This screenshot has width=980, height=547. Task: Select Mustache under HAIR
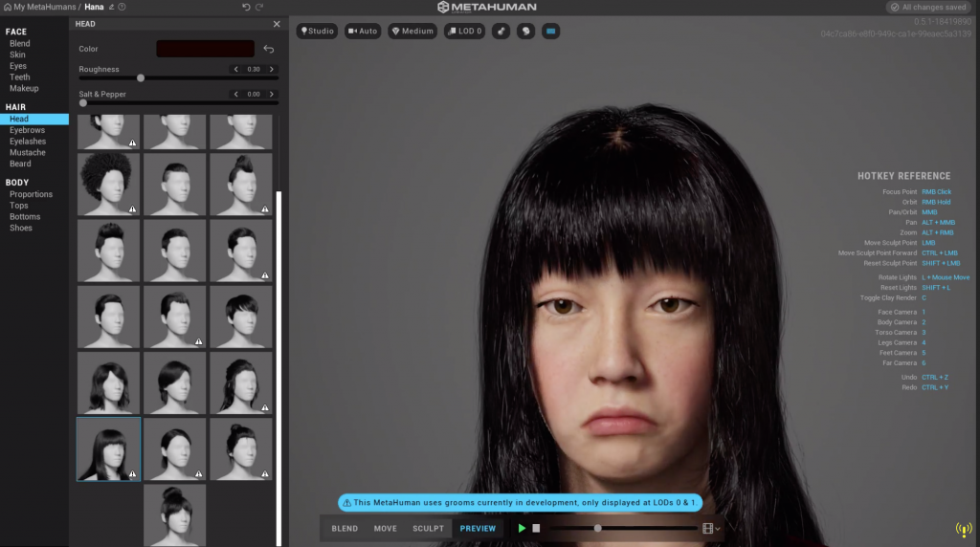[28, 152]
